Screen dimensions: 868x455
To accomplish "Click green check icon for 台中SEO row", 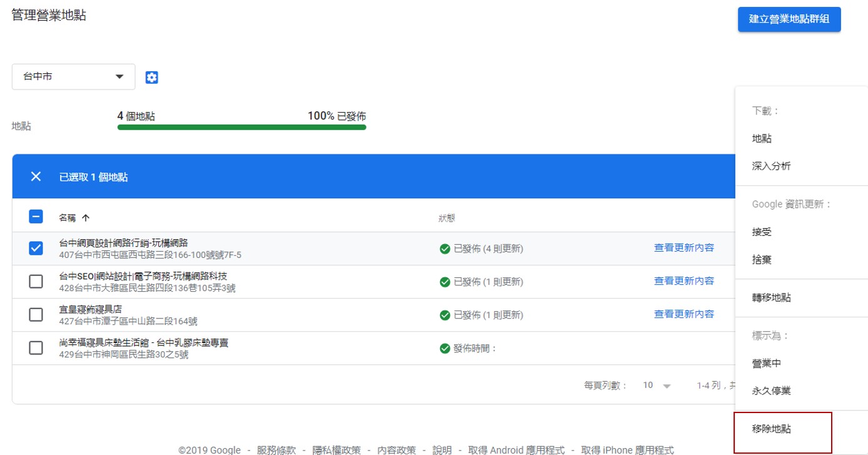I will pos(445,282).
